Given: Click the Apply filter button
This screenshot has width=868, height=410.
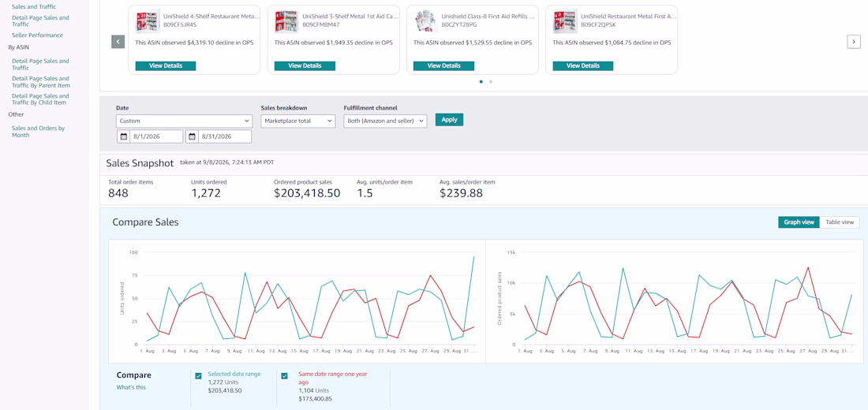Looking at the screenshot, I should [x=449, y=120].
